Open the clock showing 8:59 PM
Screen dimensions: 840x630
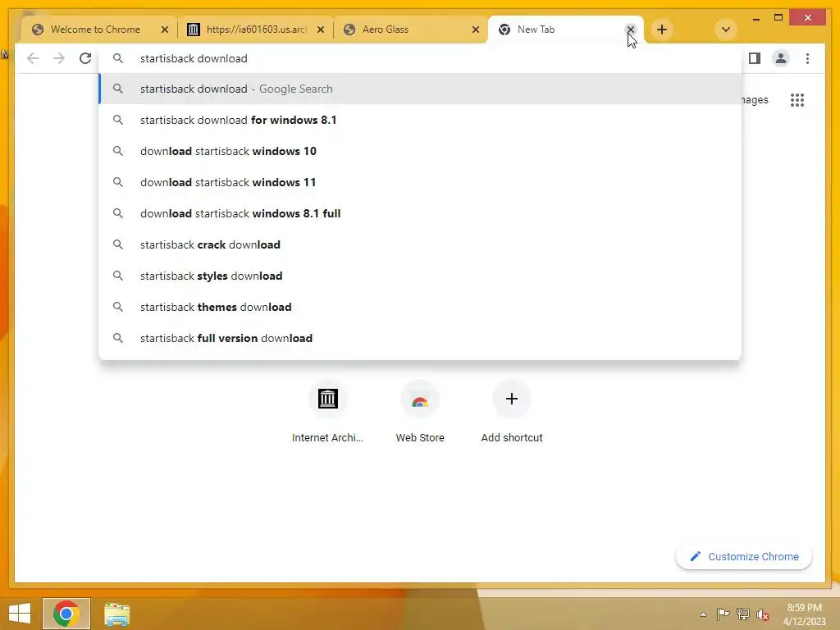coord(804,614)
